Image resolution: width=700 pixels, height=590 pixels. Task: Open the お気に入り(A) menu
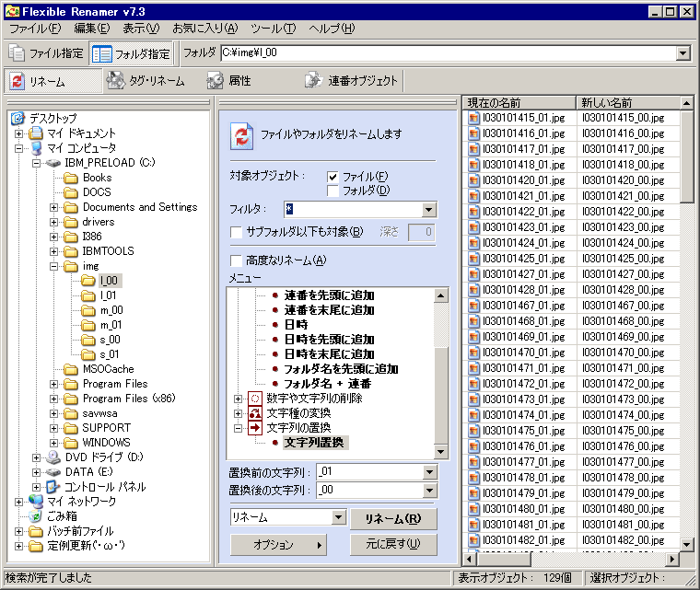tap(204, 29)
